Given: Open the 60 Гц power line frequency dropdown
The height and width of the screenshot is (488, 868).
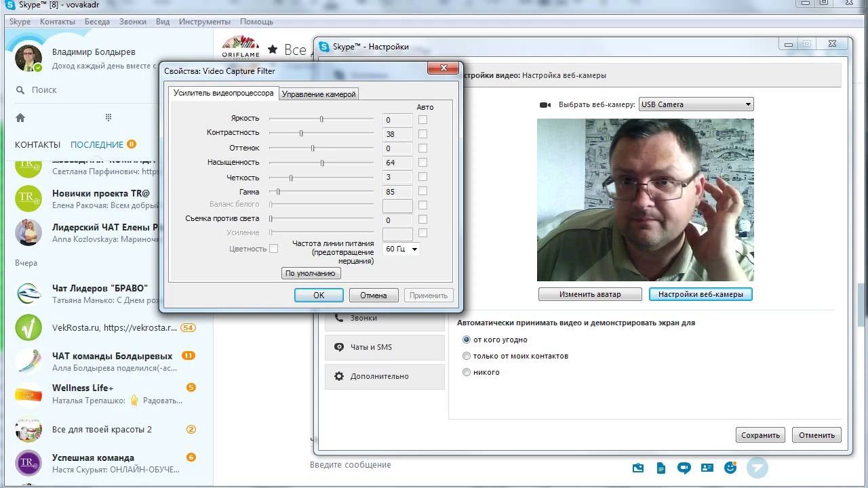Looking at the screenshot, I should click(x=401, y=249).
